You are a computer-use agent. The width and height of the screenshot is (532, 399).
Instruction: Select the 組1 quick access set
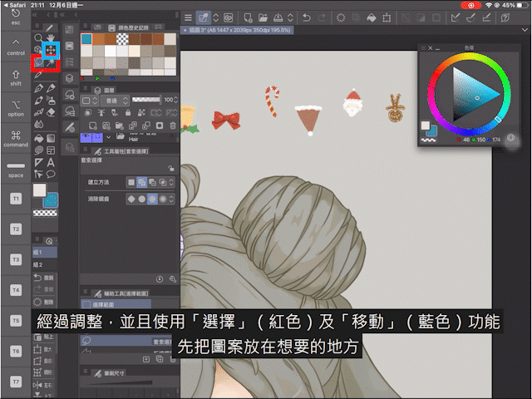click(x=45, y=252)
